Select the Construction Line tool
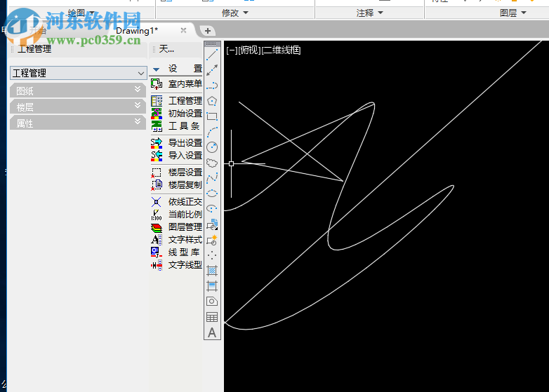Viewport: 549px width, 392px height. (x=212, y=70)
